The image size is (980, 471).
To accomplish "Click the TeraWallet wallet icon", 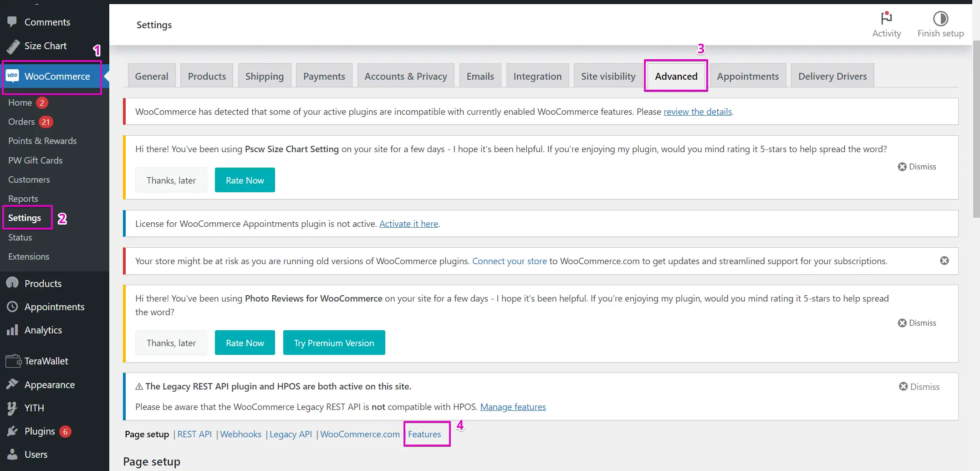I will tap(13, 361).
